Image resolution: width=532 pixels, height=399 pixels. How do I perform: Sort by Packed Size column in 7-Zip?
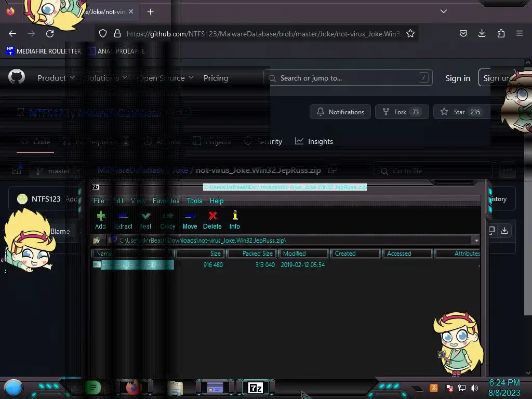point(252,254)
